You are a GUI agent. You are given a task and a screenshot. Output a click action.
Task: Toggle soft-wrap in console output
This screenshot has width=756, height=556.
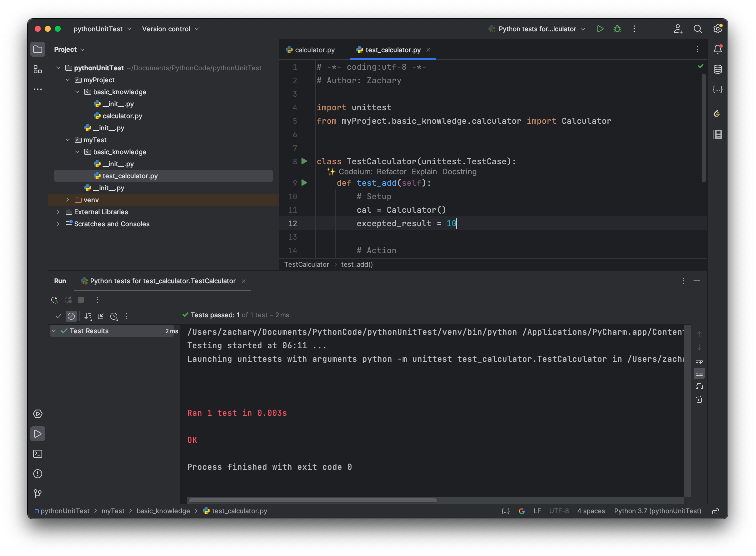pyautogui.click(x=699, y=360)
